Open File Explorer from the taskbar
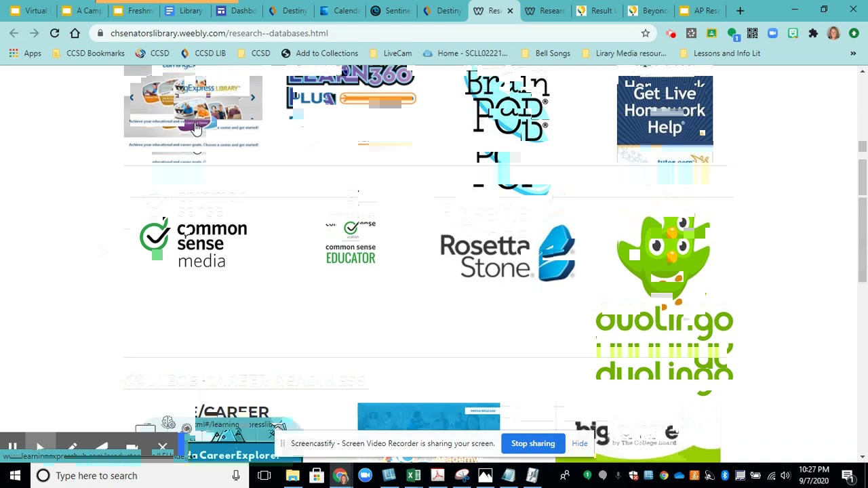 292,476
